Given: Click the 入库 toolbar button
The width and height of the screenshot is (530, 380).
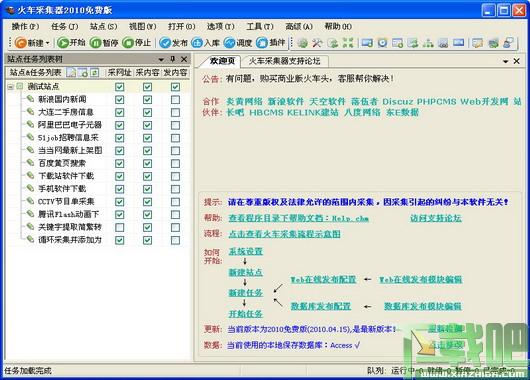Looking at the screenshot, I should 206,43.
